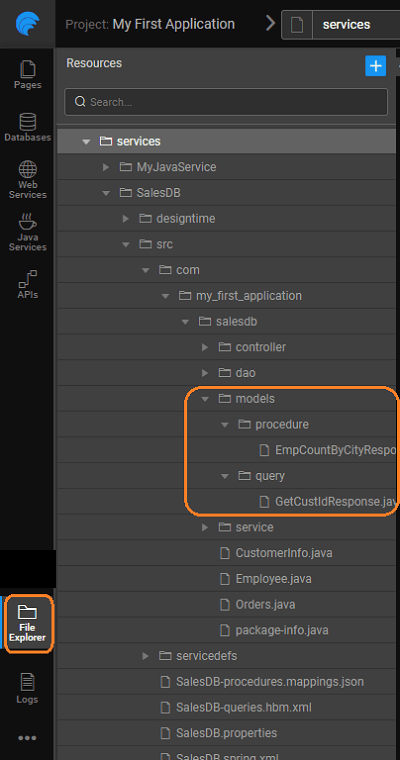Expand the MyJavaService folder
Viewport: 400px width, 760px height.
pos(106,167)
